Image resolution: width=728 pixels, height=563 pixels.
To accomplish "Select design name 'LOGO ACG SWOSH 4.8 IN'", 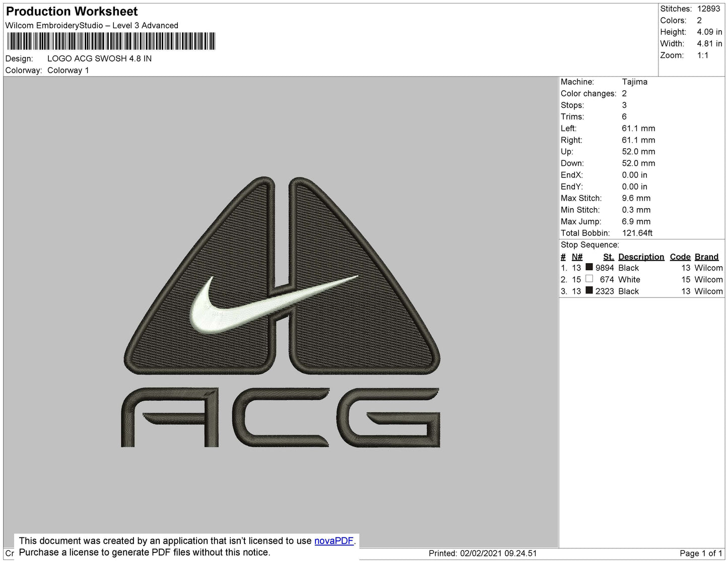I will [99, 58].
